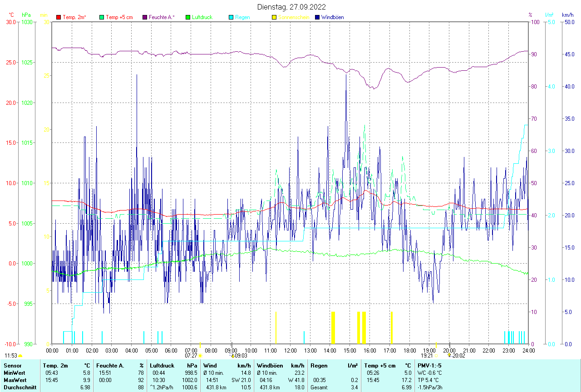Click the 'MinWert' row label
Screen dimensions: 581x392
click(x=14, y=372)
